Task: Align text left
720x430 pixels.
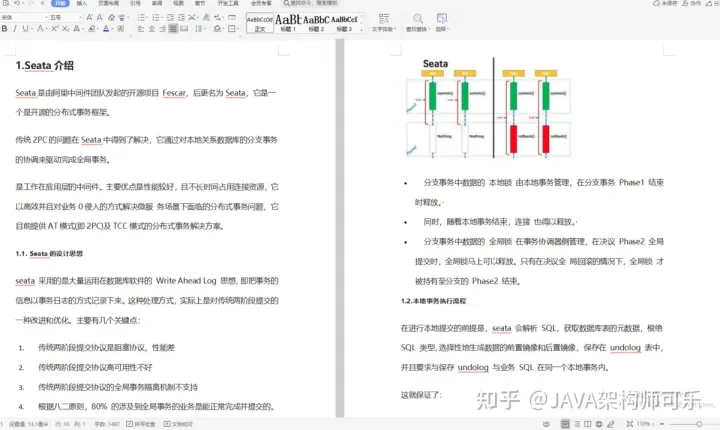Action: [x=141, y=28]
